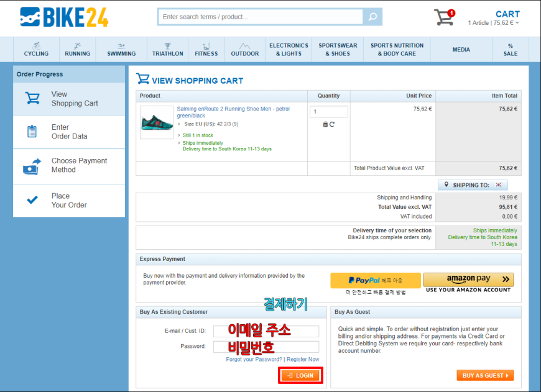Click the quantity input field
Screen dimensions: 541x392
[x=329, y=112]
